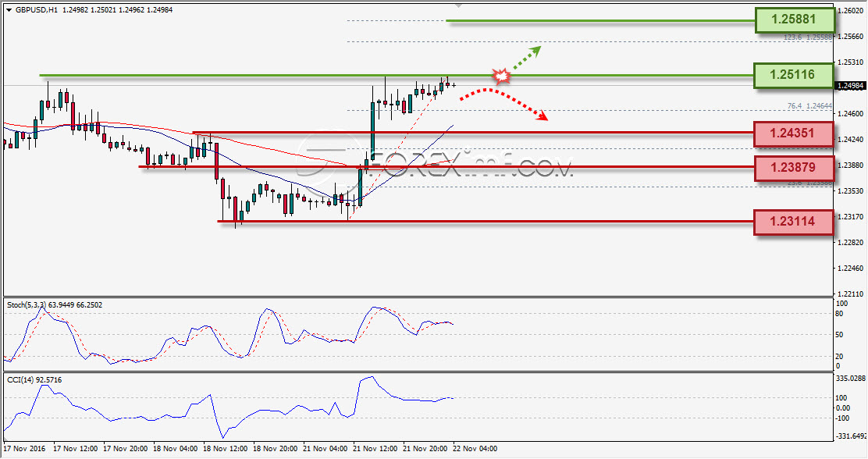Screen dimensions: 868x459
Task: Click price axis value 1.26020
Action: pos(852,10)
